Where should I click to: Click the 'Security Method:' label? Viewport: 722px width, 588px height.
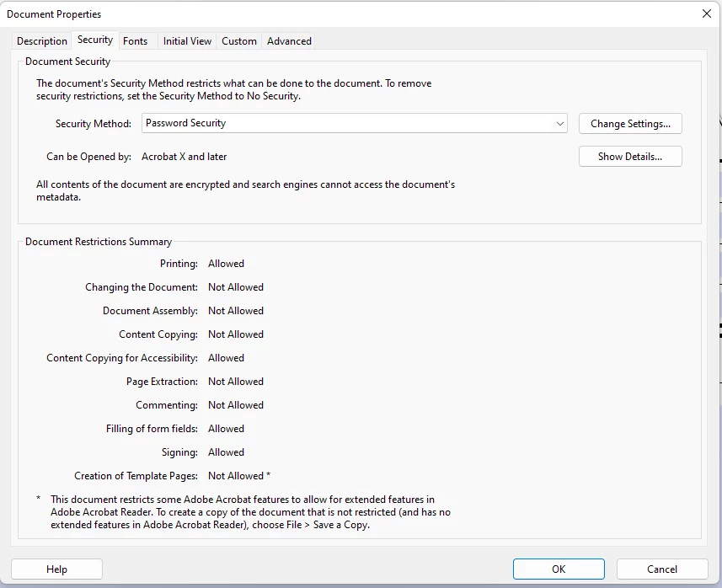pos(94,123)
